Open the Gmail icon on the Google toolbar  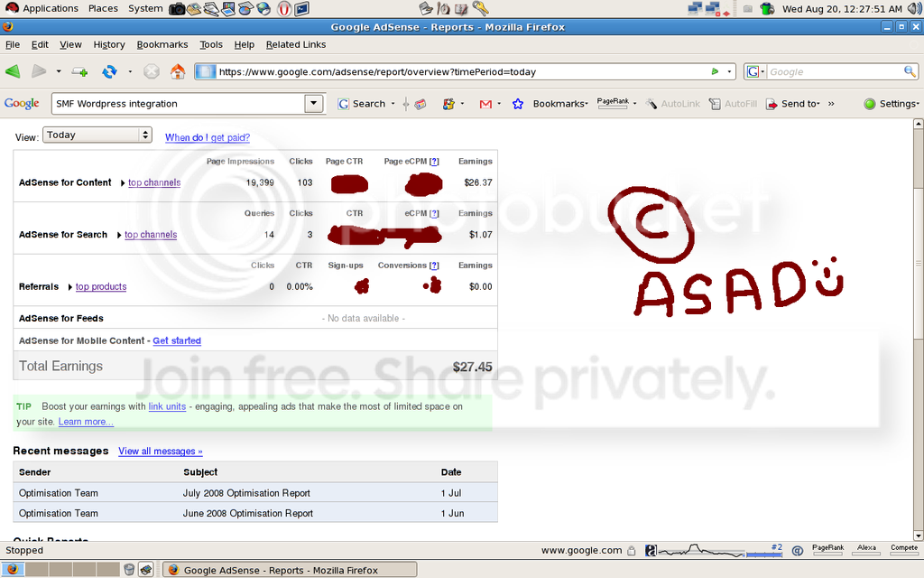click(485, 104)
